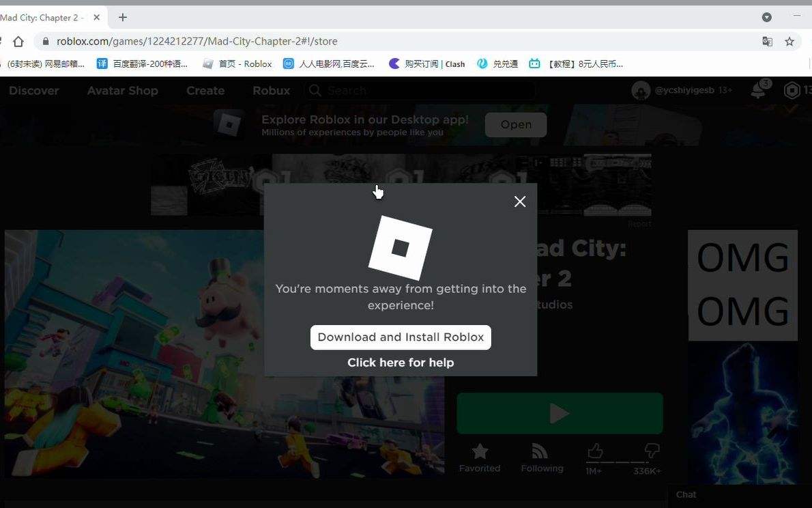
Task: Click the address bar URL
Action: coord(197,42)
